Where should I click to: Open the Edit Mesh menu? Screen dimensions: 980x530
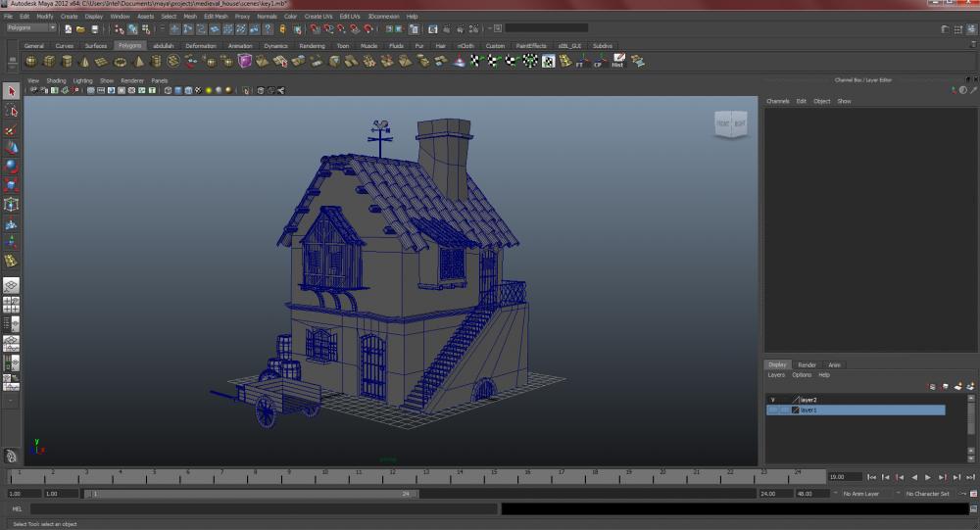click(215, 17)
